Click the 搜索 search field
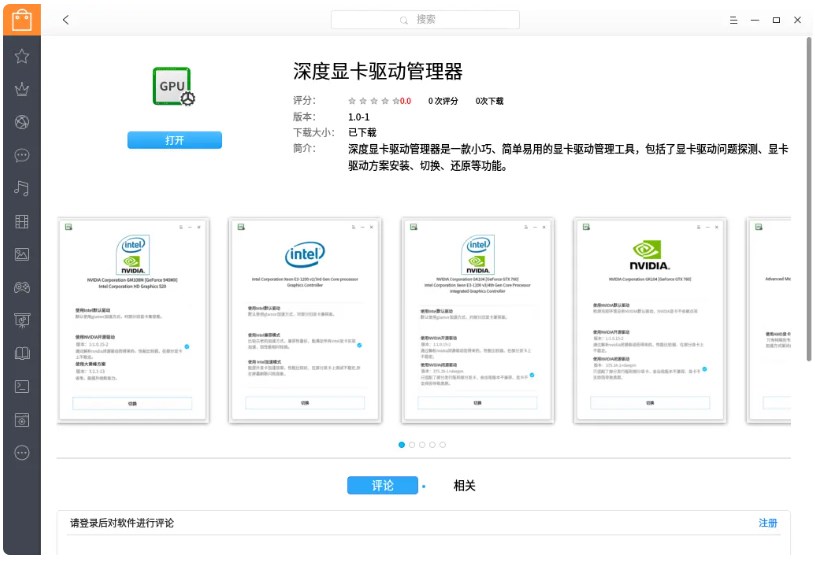Viewport: 815px width, 561px height. 425,20
